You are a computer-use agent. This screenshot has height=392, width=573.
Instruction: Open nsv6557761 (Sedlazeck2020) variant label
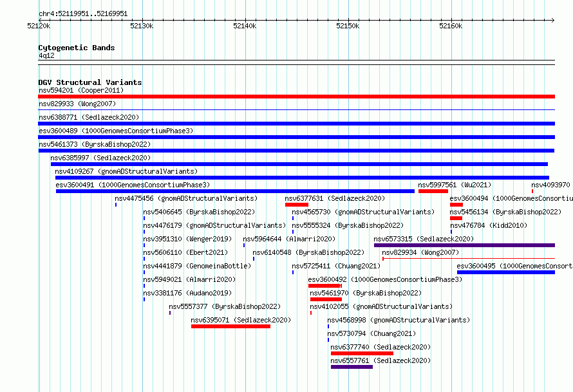(x=380, y=360)
